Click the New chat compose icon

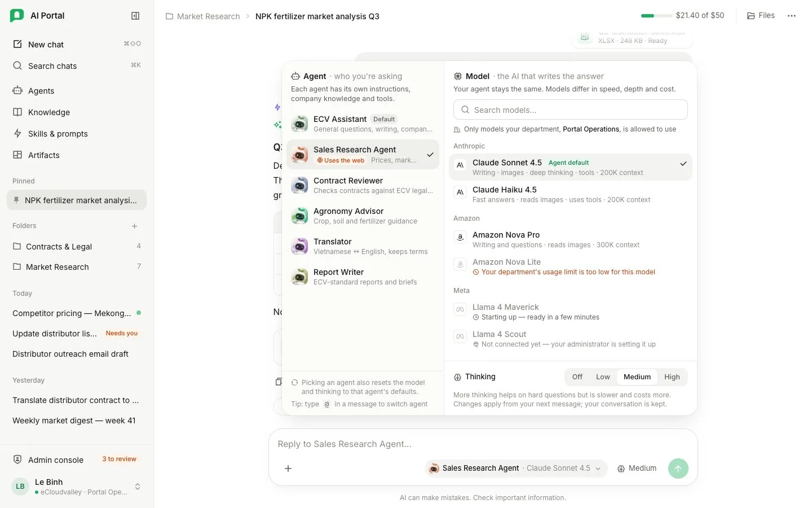(17, 44)
